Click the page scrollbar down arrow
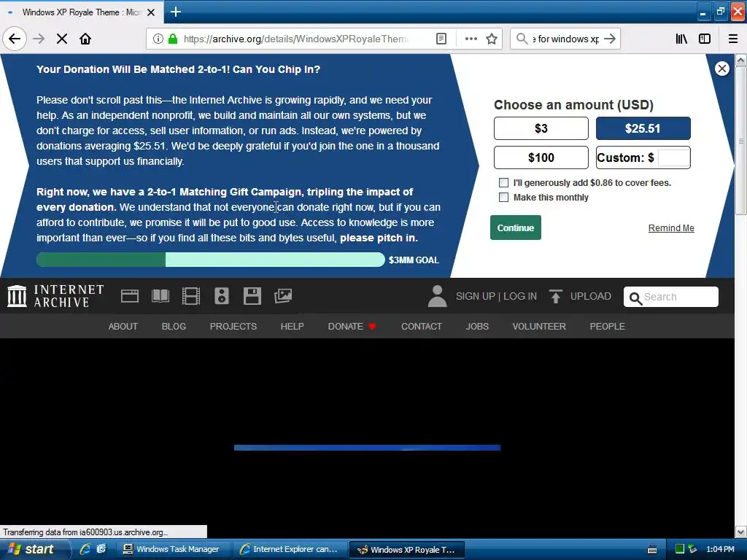The height and width of the screenshot is (560, 747). [x=741, y=532]
